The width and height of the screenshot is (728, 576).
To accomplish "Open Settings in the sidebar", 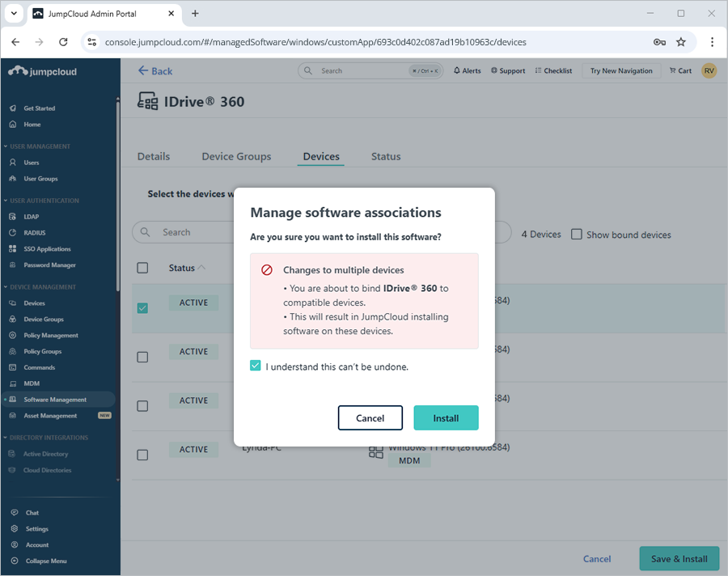I will coord(36,529).
